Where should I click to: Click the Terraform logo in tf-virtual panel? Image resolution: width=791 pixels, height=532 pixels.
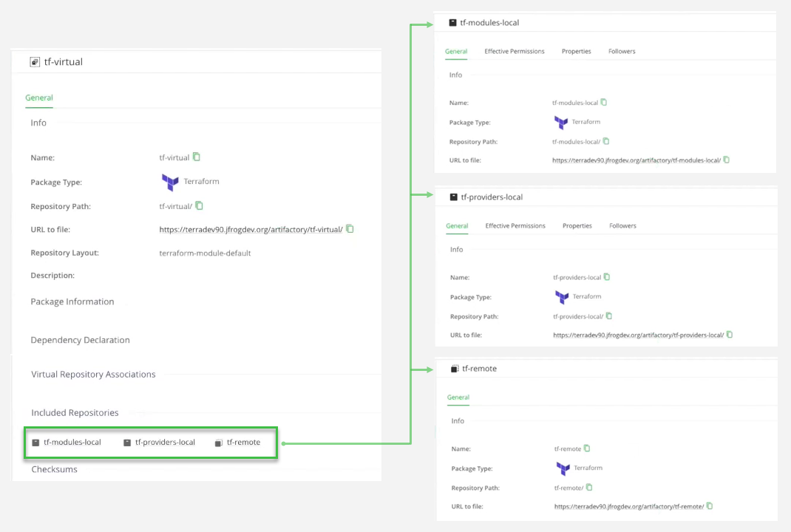(170, 182)
